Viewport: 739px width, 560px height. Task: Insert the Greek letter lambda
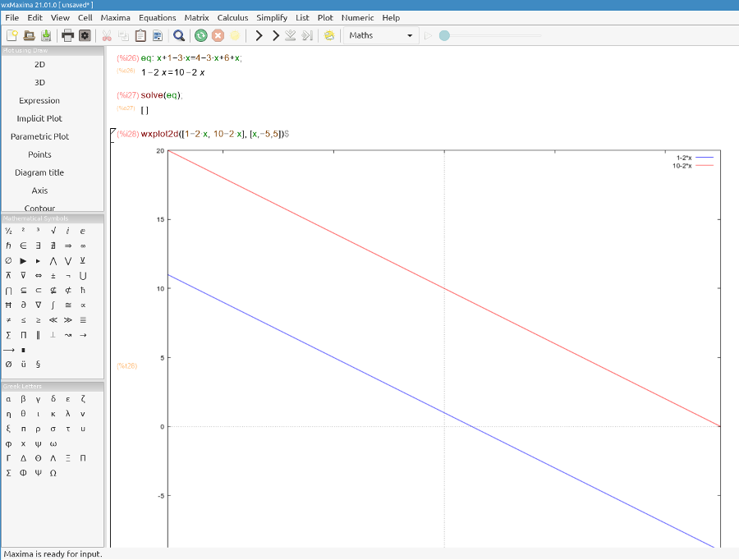(68, 414)
